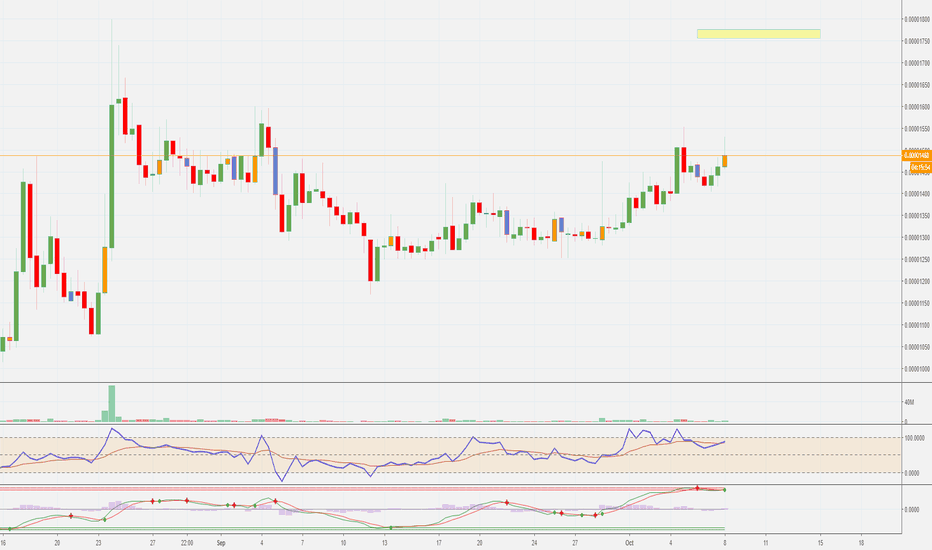Click the 40M volume scale label
This screenshot has width=932, height=550.
(909, 403)
